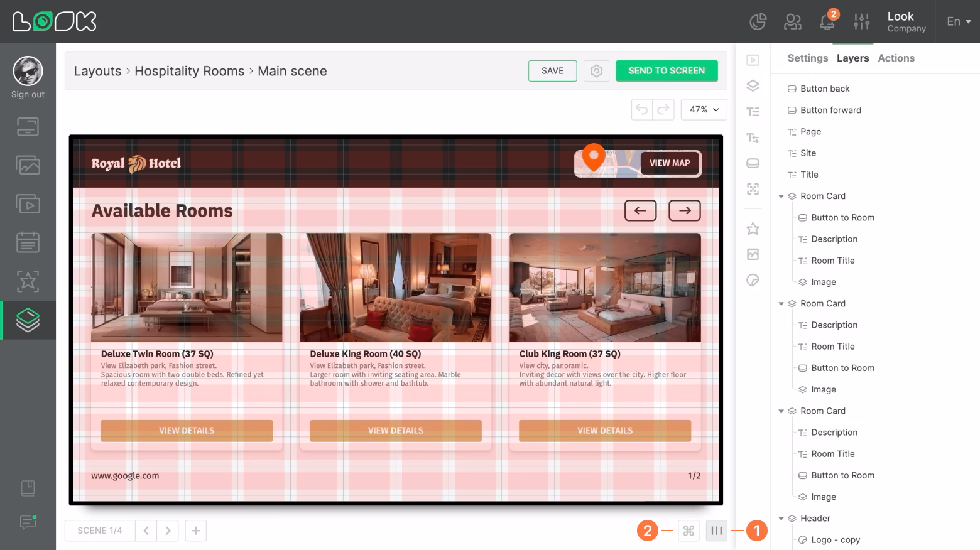Open the Layouts stack icon in sidebar
The image size is (980, 550).
(28, 320)
